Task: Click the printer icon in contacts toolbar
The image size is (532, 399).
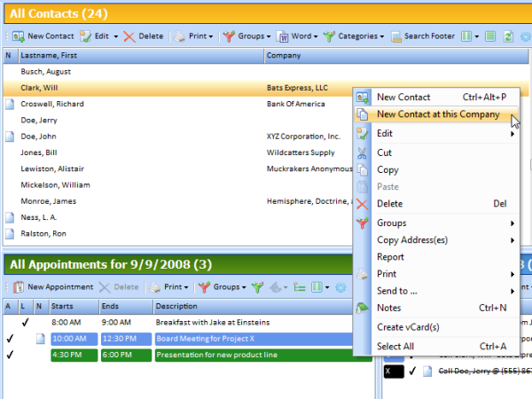Action: pos(179,36)
